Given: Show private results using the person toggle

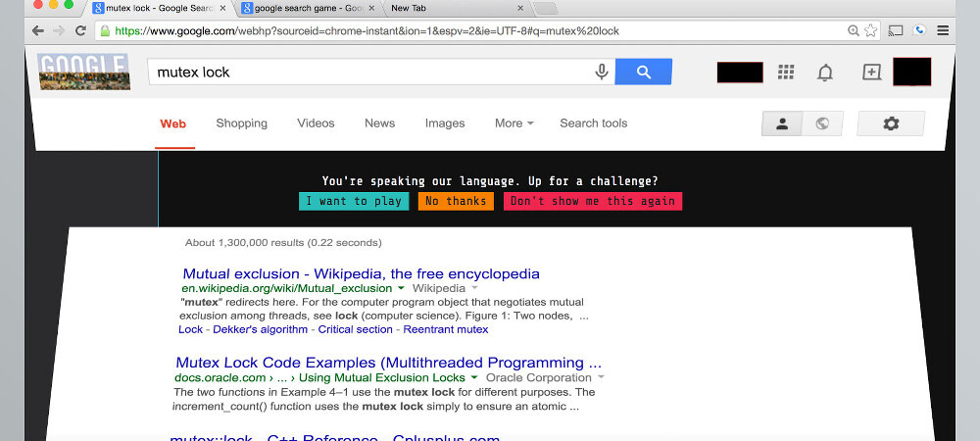Looking at the screenshot, I should (x=782, y=123).
